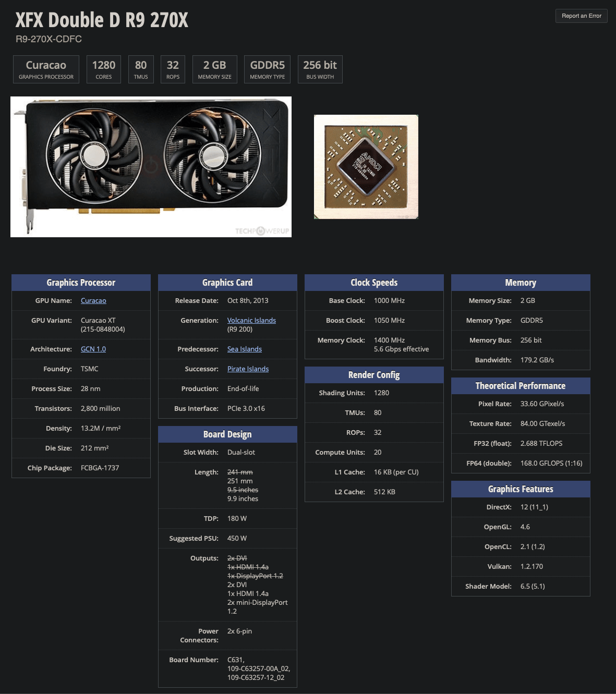Click the Report an Error button
This screenshot has height=694, width=616.
(581, 16)
